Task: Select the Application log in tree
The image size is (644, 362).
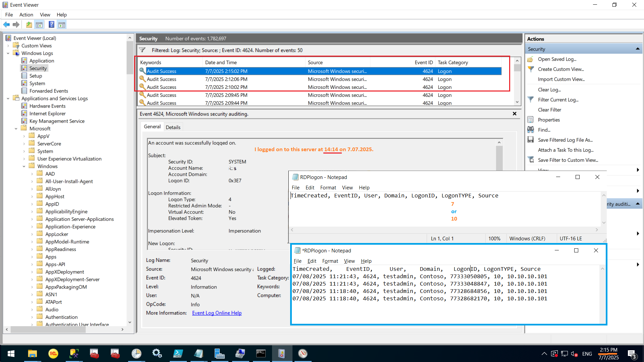Action: [42, 61]
